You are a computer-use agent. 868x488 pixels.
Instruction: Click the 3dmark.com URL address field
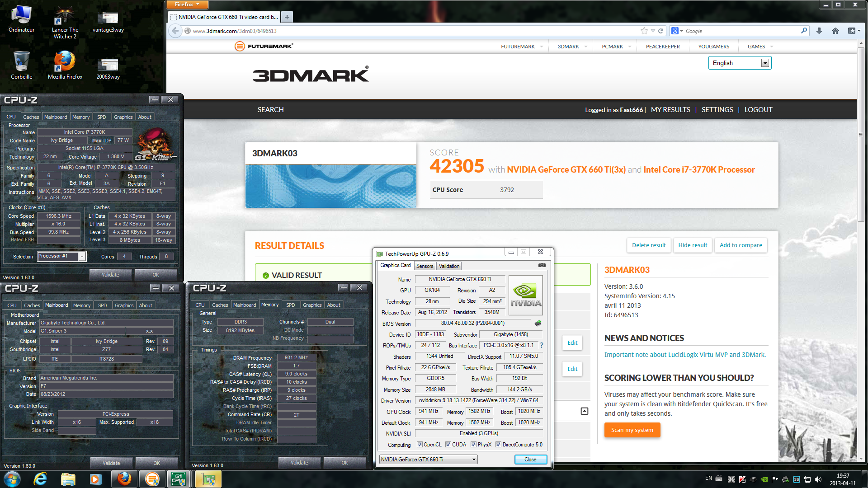[x=411, y=31]
